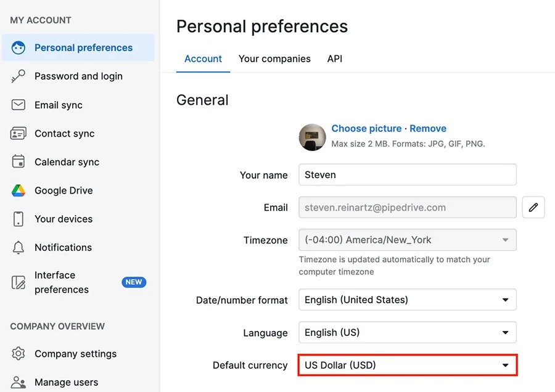The image size is (555, 392).
Task: Click the Your name input field
Action: point(408,174)
